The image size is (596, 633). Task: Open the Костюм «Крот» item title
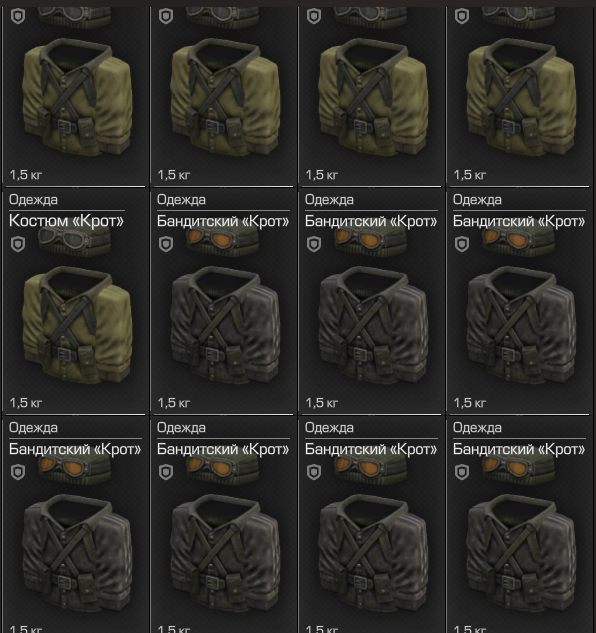click(66, 221)
